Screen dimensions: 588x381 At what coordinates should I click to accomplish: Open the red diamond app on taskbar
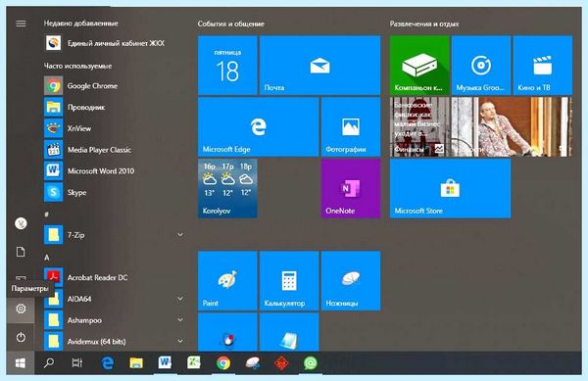click(281, 362)
